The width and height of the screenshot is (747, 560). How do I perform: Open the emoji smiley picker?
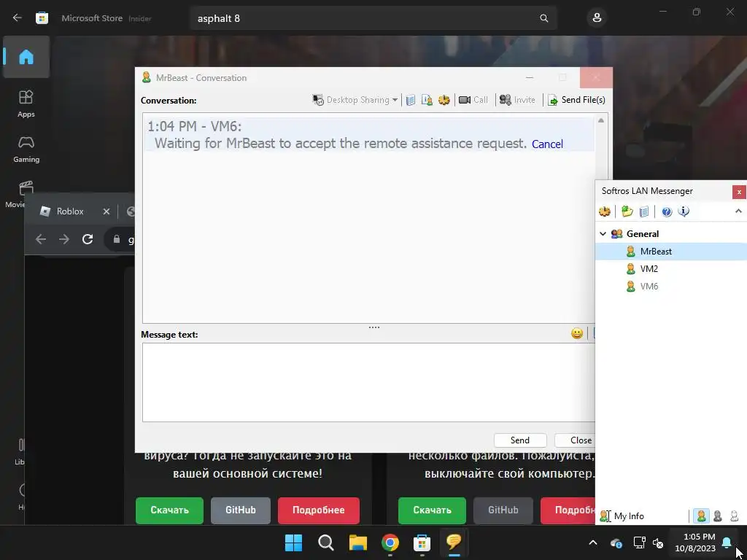click(577, 333)
